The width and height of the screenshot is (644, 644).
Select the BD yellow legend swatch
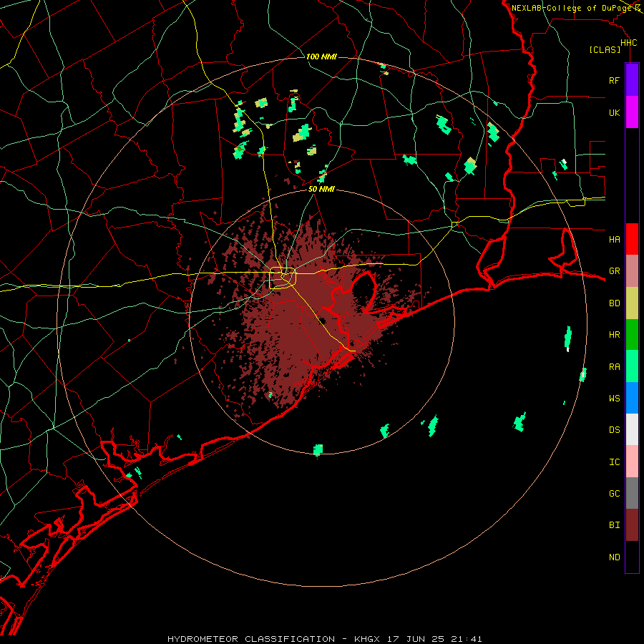(x=632, y=303)
